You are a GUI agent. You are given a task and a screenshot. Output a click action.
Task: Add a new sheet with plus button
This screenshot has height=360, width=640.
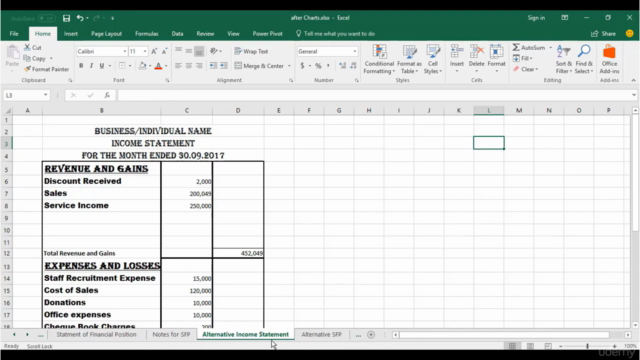[371, 335]
